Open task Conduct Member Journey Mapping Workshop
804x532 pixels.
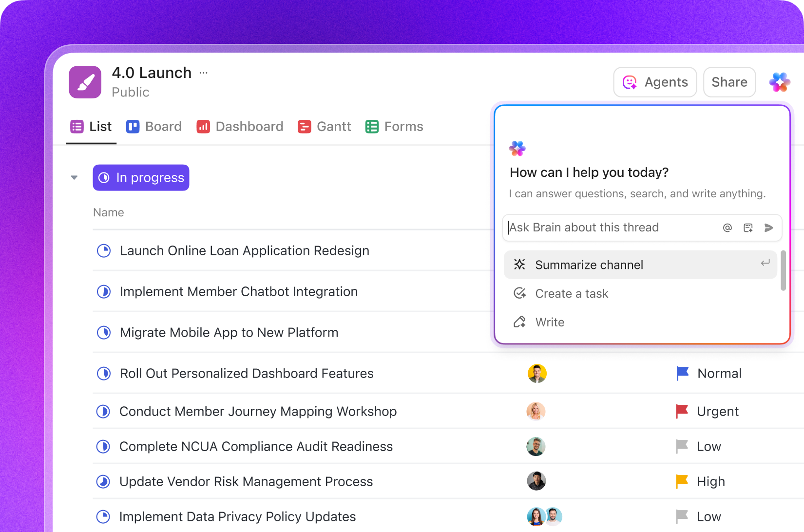tap(258, 412)
